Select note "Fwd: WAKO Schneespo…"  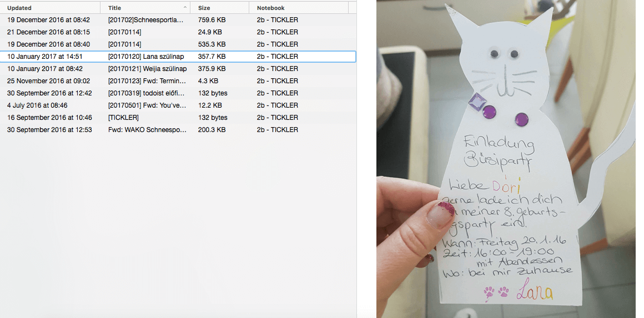pos(147,130)
